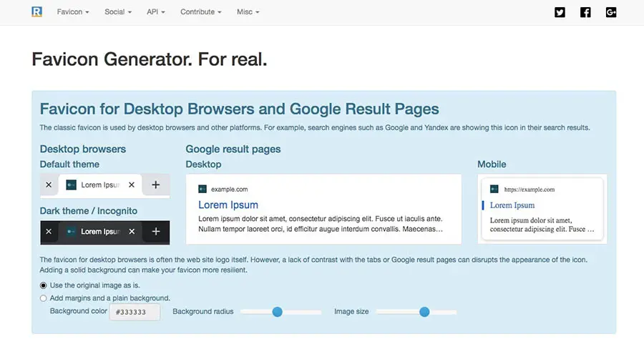Click the Background color input field

(135, 312)
